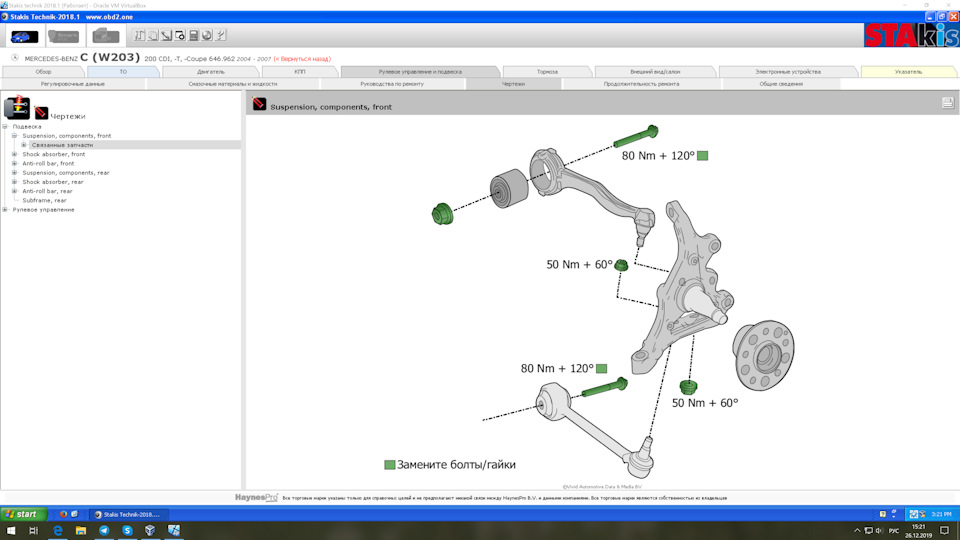
Task: Click the upper 80 Nm + 120° torque label
Action: (x=658, y=156)
